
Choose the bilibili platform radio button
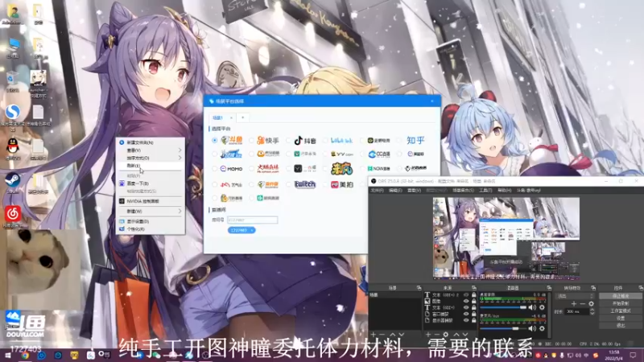(325, 140)
